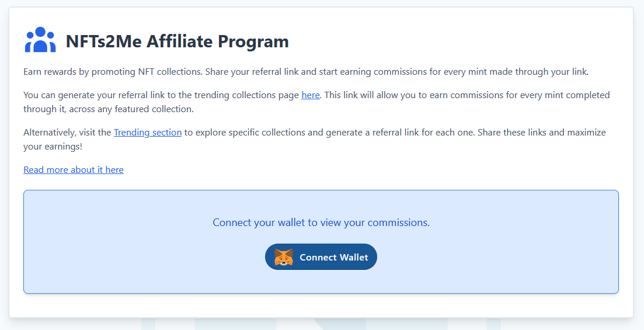Image resolution: width=644 pixels, height=330 pixels.
Task: Visit the Trending section link
Action: [148, 133]
